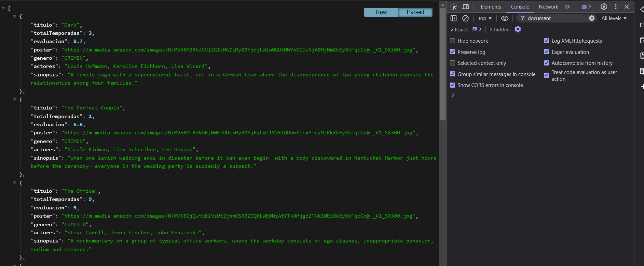644x266 pixels.
Task: Activate the inspect element picker icon
Action: [453, 6]
